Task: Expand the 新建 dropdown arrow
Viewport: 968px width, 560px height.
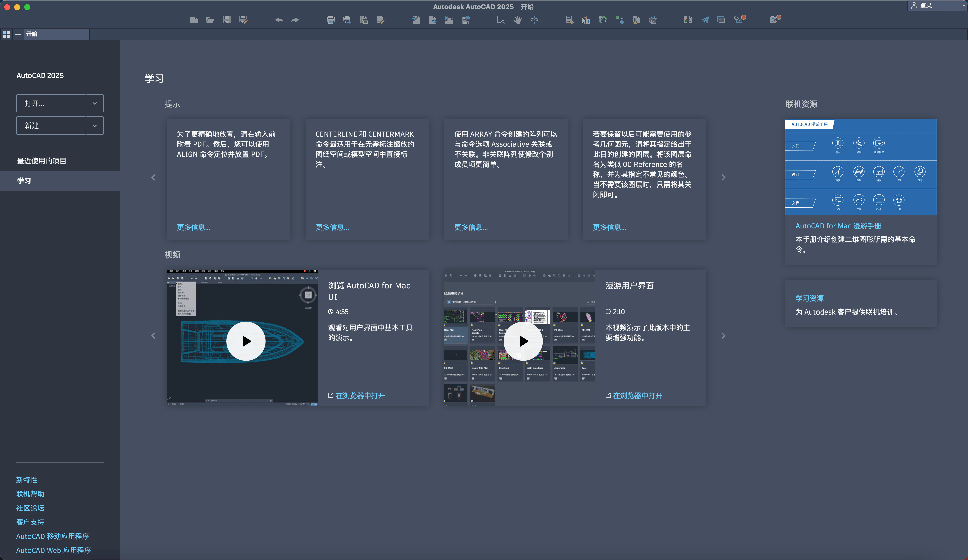Action: click(95, 126)
